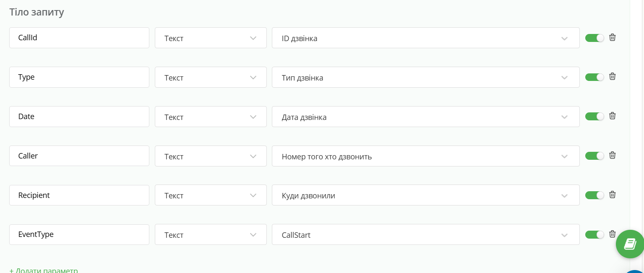Click the Recipient parameter name field
Screen dimensions: 644x273
79,195
